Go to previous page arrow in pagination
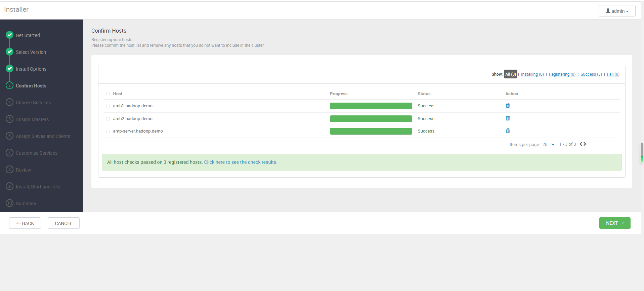This screenshot has width=644, height=291. pyautogui.click(x=581, y=144)
